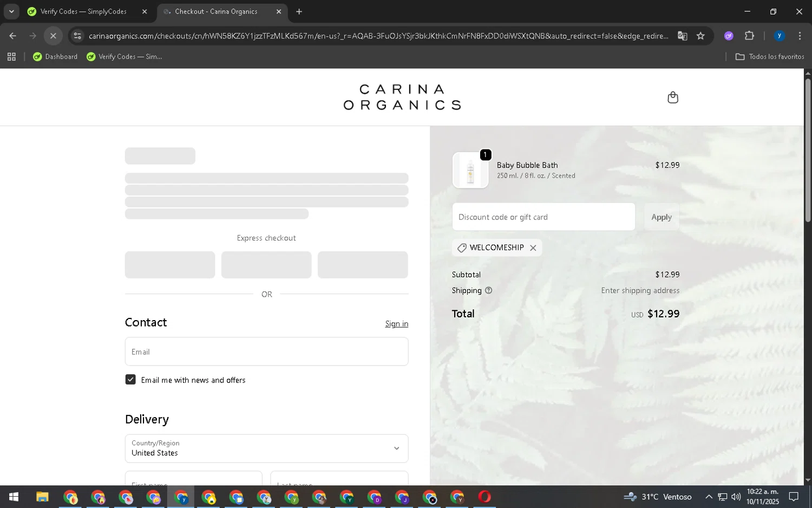Screen dimensions: 812x508
Task: Open the Extensions puzzle icon
Action: (x=749, y=36)
